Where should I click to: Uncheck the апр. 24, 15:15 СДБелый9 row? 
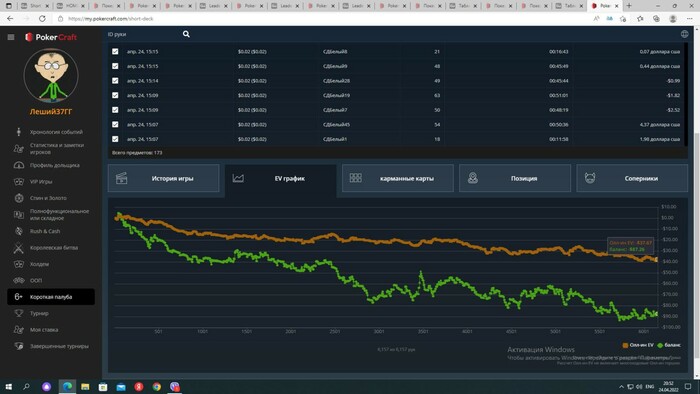click(x=115, y=66)
